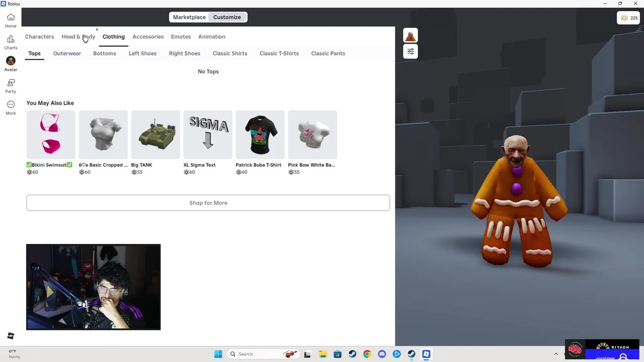The image size is (644, 362).
Task: Open the Accessories tab
Action: click(148, 37)
